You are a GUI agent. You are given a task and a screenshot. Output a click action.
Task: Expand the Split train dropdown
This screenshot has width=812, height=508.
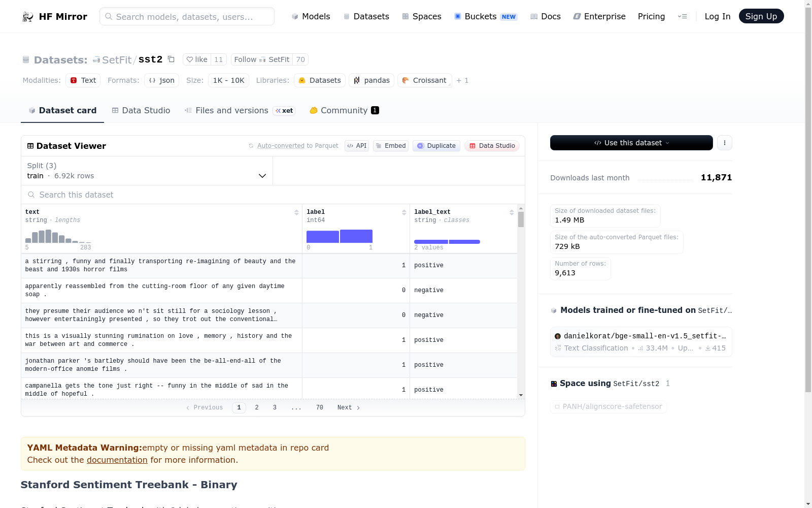click(147, 171)
